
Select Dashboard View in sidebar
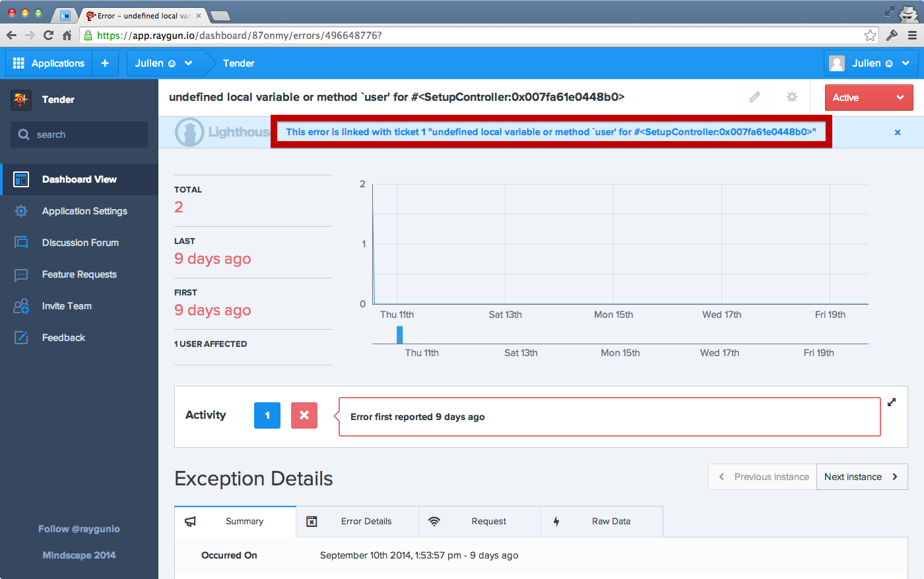point(79,179)
